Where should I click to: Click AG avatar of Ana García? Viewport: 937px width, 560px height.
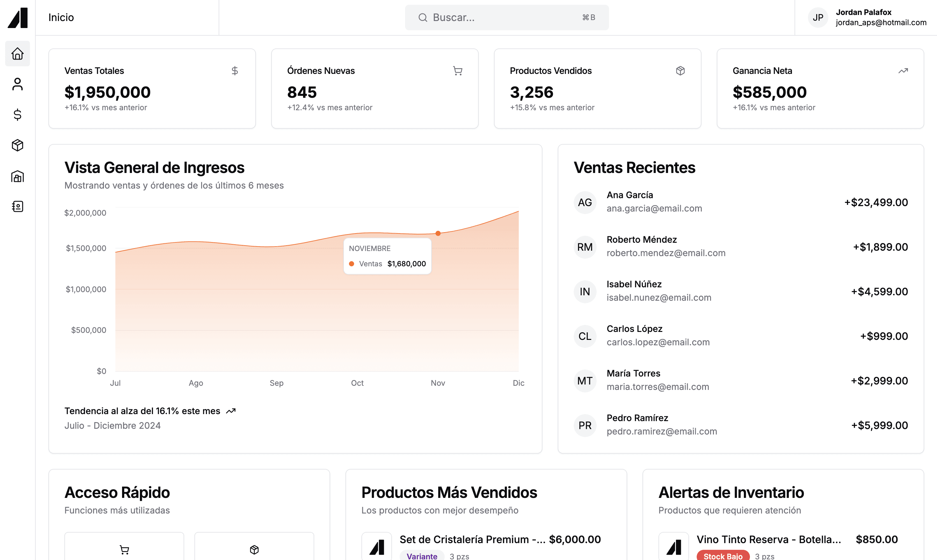coord(585,203)
